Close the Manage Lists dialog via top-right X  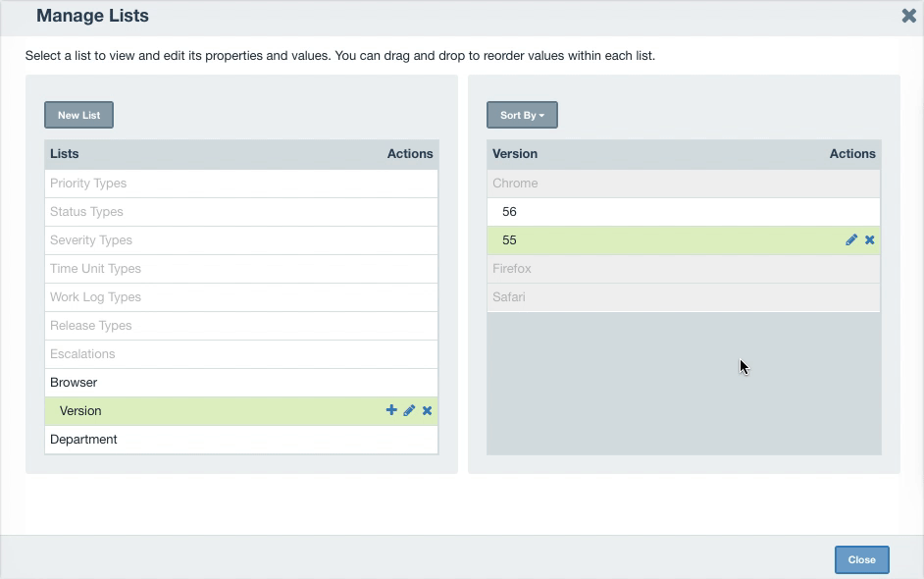click(908, 16)
